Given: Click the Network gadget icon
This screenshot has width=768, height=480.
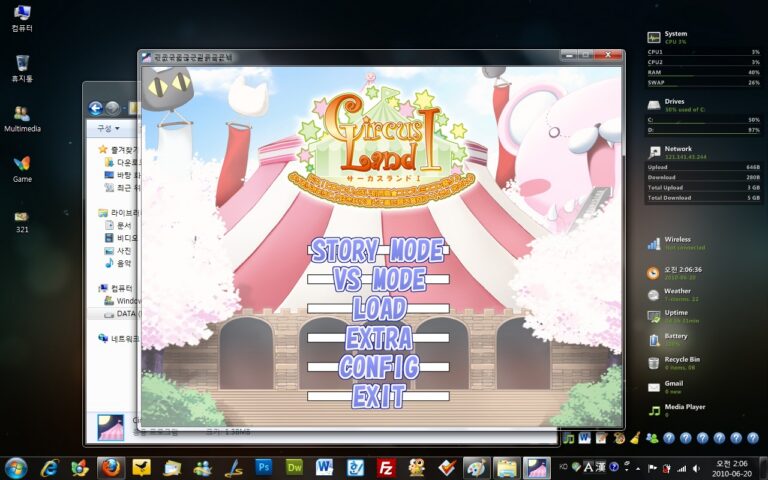Looking at the screenshot, I should point(654,152).
